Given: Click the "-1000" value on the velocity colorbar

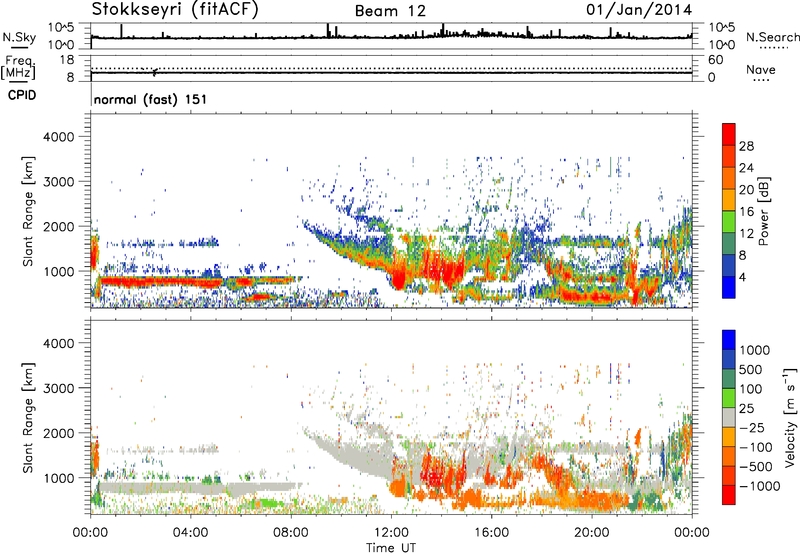Looking at the screenshot, I should click(760, 486).
